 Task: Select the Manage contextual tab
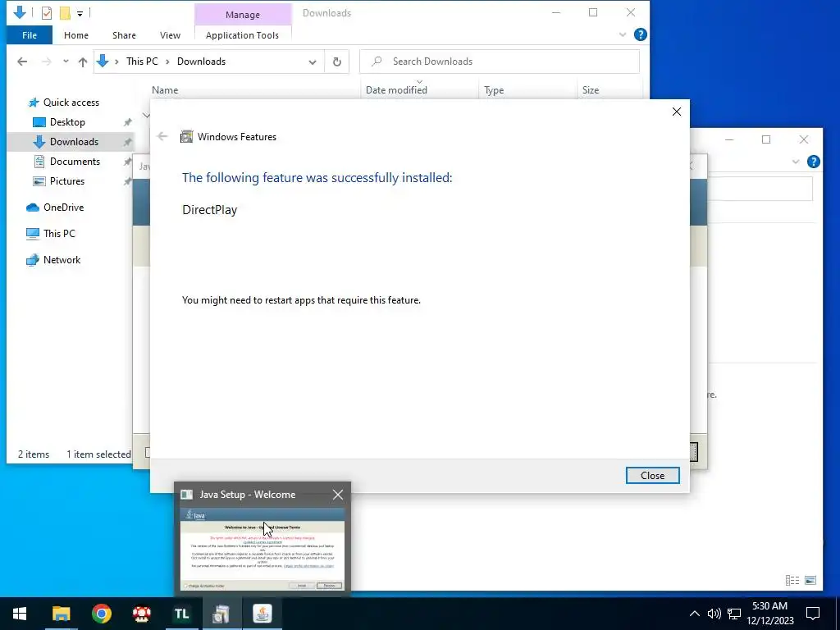pos(243,15)
